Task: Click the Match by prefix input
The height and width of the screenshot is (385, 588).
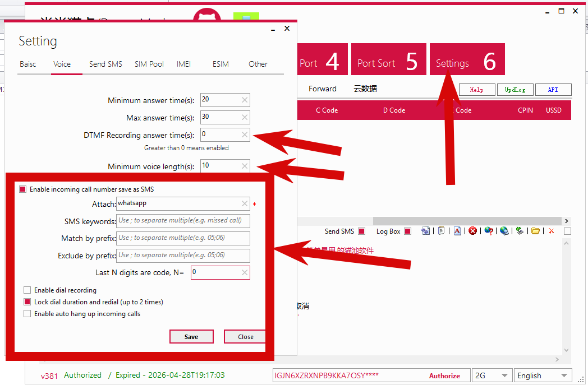Action: point(183,238)
